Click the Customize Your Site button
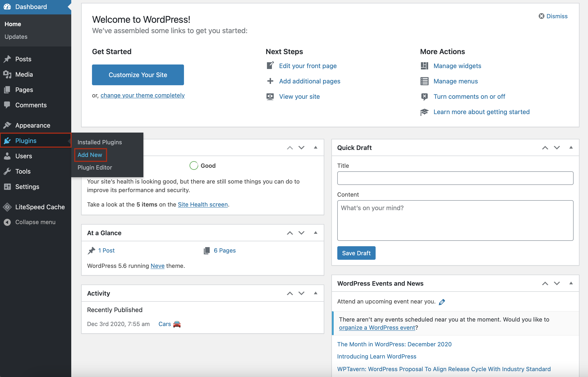 click(x=138, y=75)
